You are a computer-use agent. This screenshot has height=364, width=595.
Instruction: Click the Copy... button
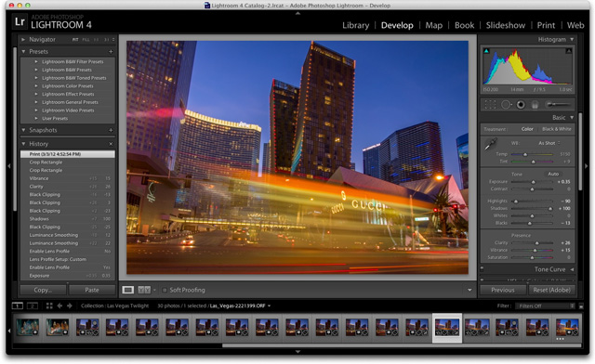43,290
